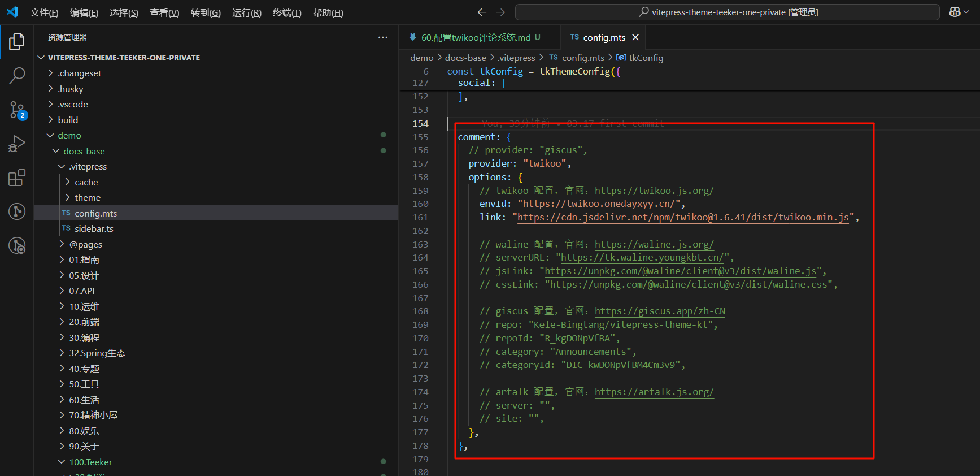Click the docs-base breadcrumb segment
Screen dimensions: 980x476
coord(465,58)
